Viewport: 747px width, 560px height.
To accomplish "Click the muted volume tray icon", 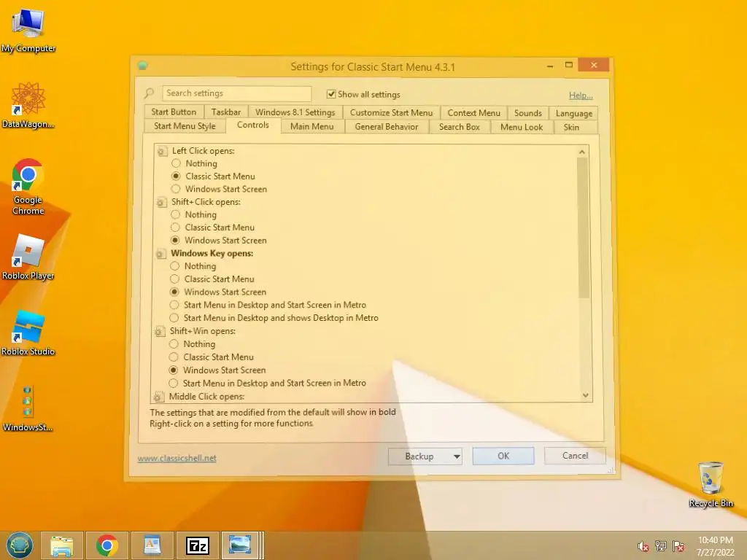I will pos(643,546).
